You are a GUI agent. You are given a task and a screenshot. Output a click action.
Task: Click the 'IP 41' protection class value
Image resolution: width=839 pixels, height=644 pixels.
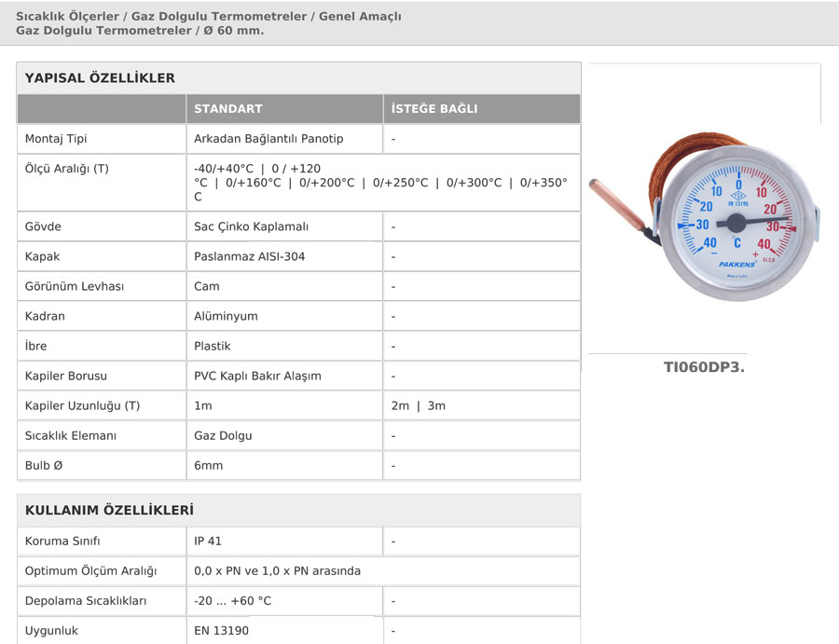[208, 541]
